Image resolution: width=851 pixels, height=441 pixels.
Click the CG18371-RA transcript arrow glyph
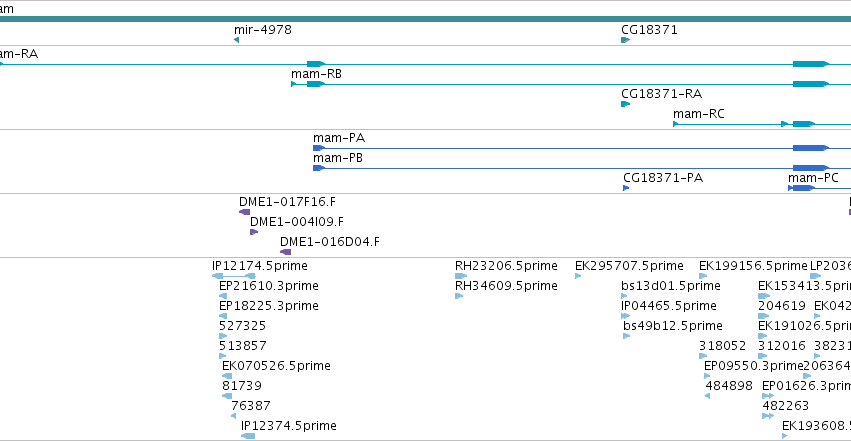click(x=626, y=104)
